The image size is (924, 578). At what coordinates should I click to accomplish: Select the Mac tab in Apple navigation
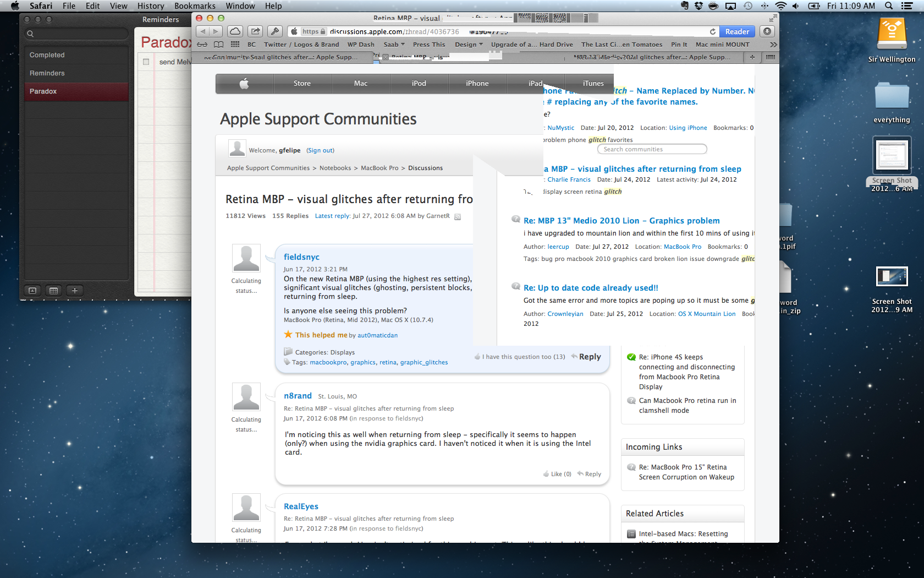(361, 84)
